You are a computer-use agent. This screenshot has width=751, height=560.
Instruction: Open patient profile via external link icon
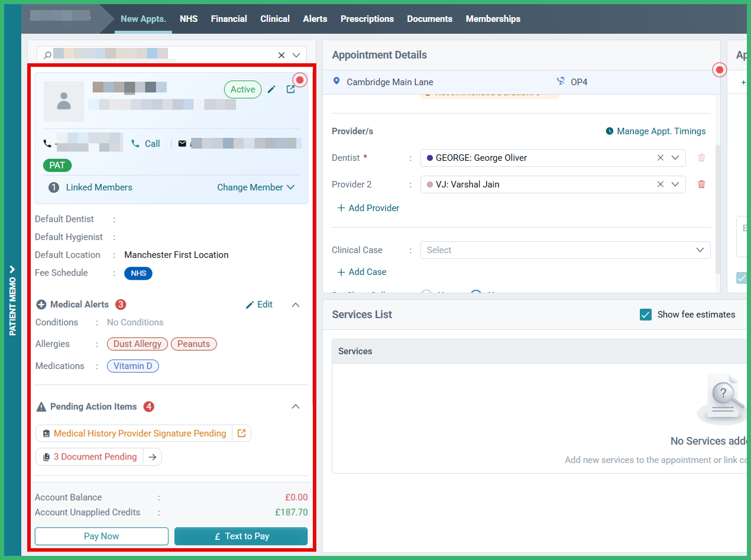(x=290, y=89)
